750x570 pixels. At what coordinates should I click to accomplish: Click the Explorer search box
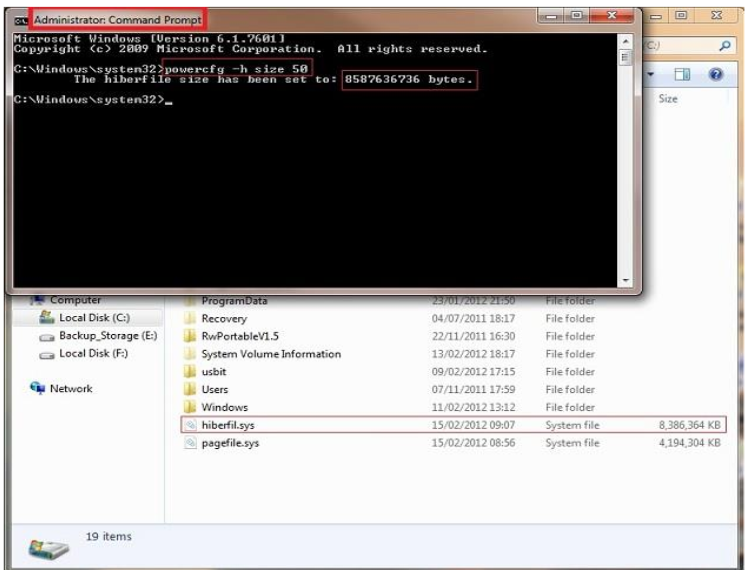point(687,46)
